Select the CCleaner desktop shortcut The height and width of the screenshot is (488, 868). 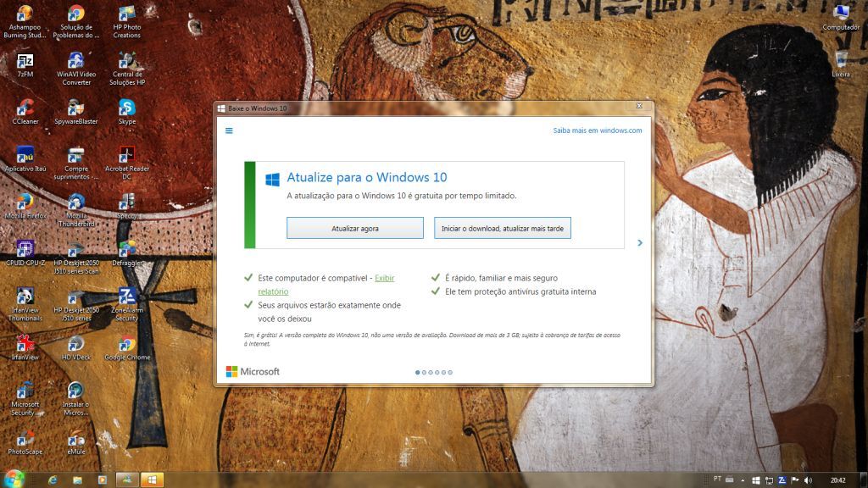tap(25, 112)
